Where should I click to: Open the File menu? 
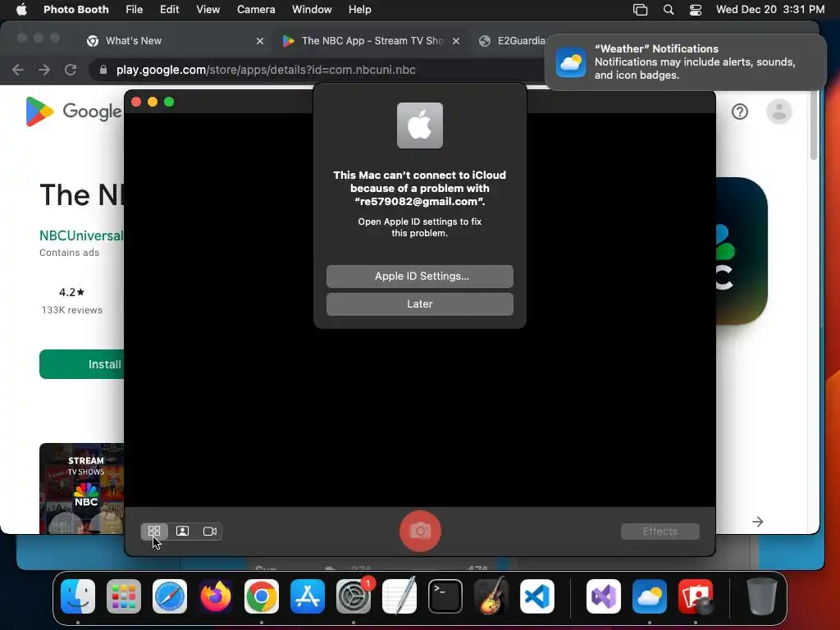pos(134,9)
